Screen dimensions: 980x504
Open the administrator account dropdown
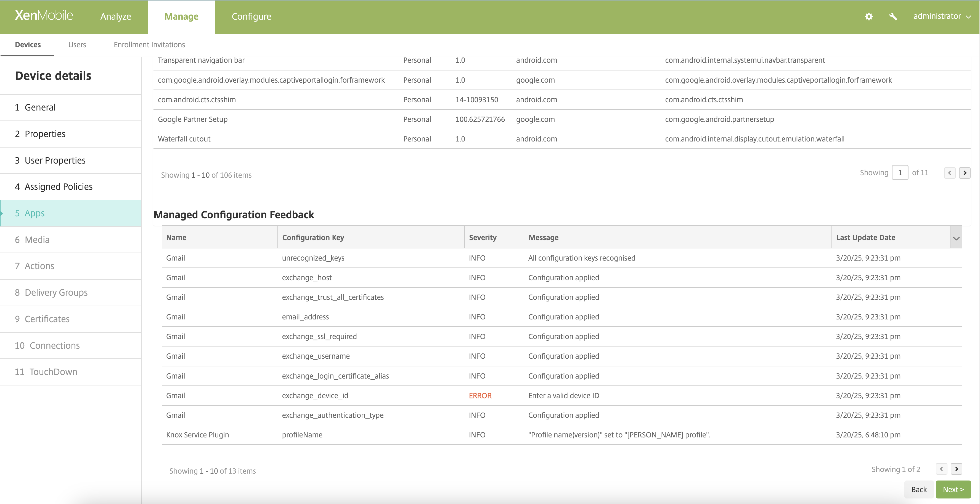point(942,16)
